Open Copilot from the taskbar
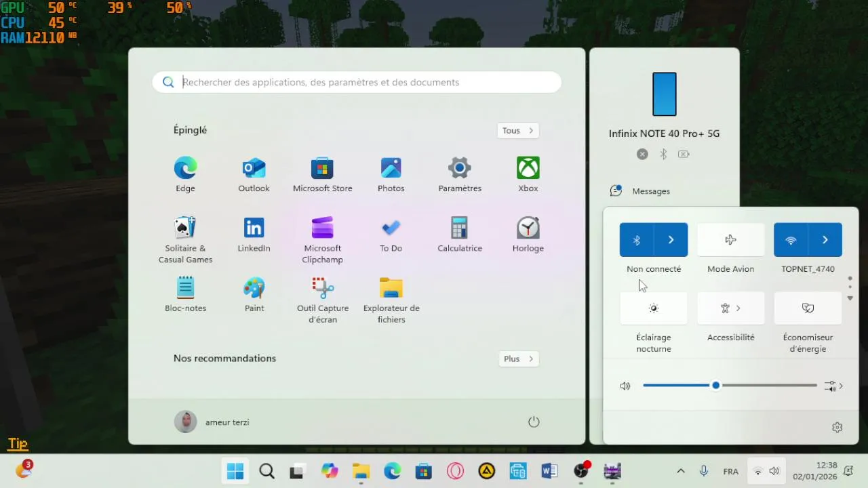The width and height of the screenshot is (868, 488). point(330,471)
